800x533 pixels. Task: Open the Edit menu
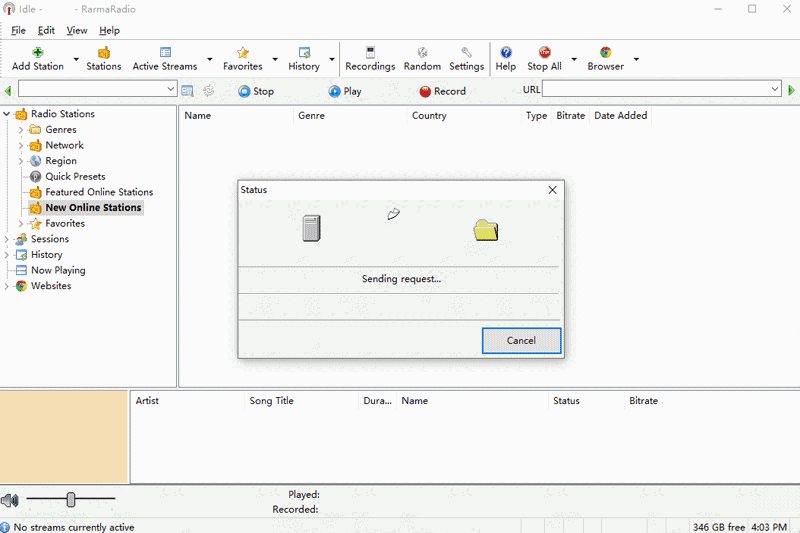click(x=46, y=31)
